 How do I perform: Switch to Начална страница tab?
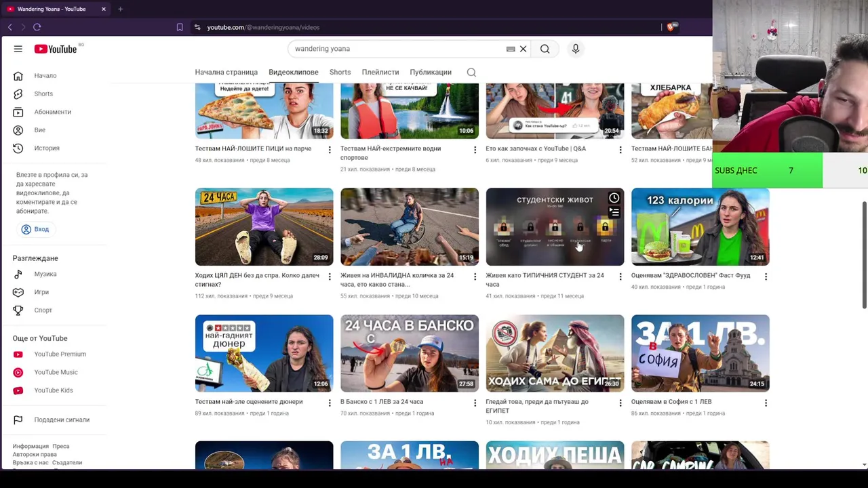pos(226,73)
